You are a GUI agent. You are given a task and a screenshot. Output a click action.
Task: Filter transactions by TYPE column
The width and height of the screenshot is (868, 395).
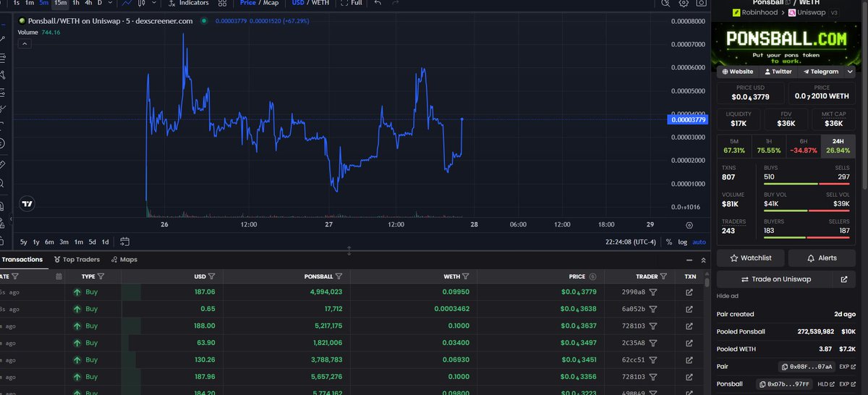[x=101, y=276]
